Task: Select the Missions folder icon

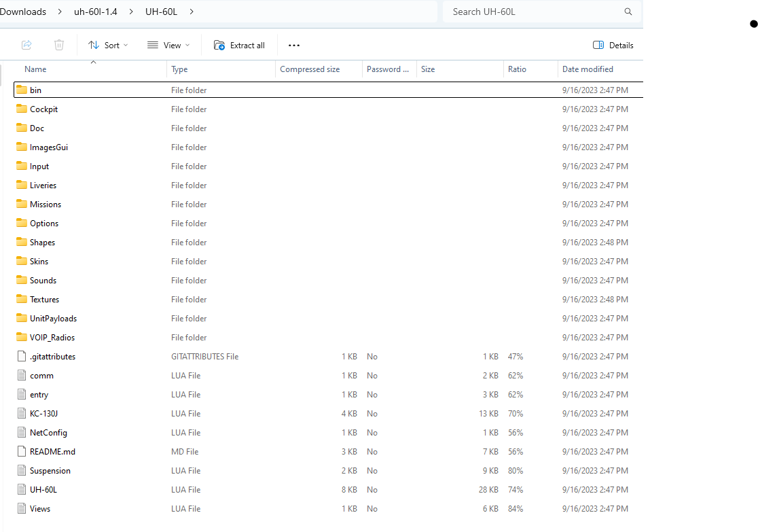Action: pyautogui.click(x=22, y=204)
